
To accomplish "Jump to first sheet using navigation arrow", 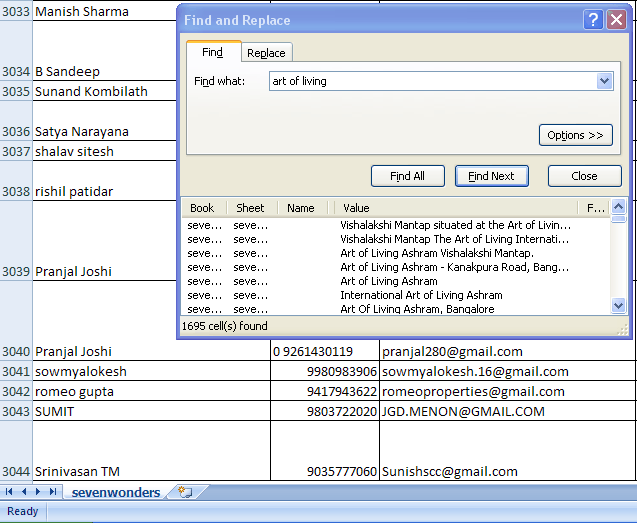I will 10,492.
